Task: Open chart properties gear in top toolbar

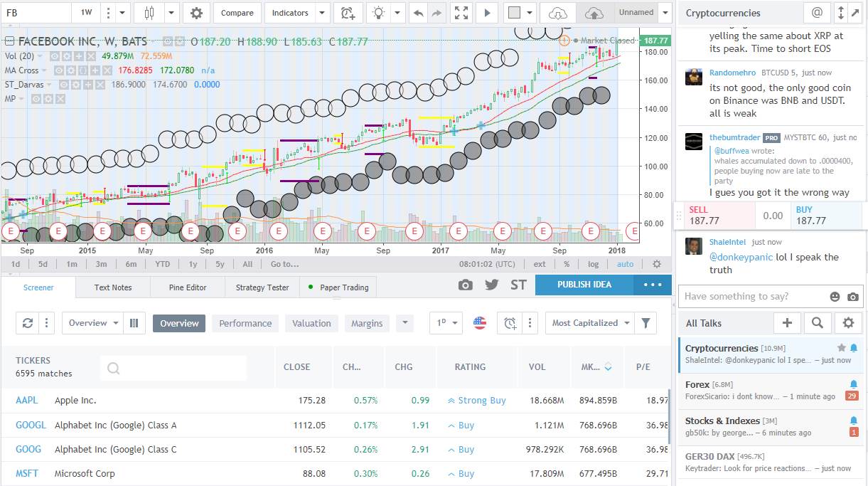Action: click(196, 13)
